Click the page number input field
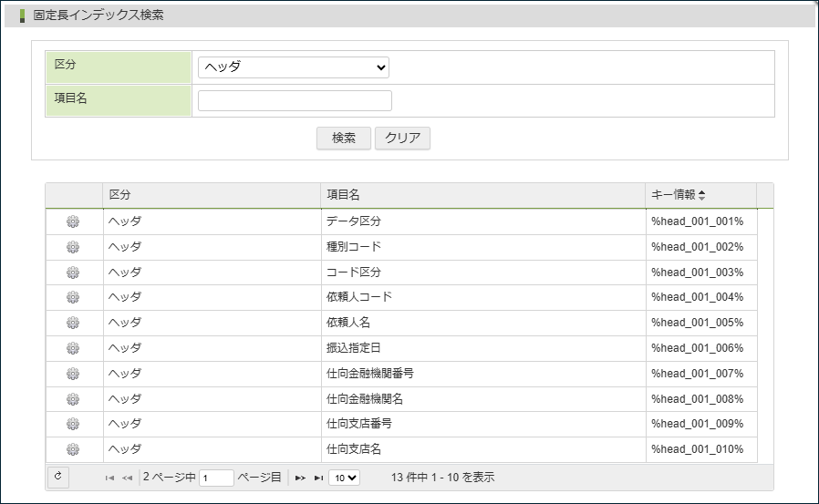 pos(216,478)
